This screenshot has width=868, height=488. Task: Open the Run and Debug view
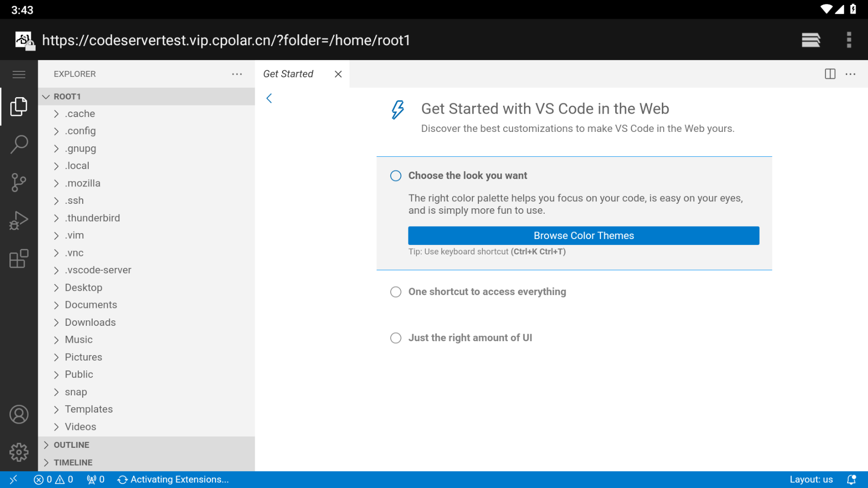(19, 221)
